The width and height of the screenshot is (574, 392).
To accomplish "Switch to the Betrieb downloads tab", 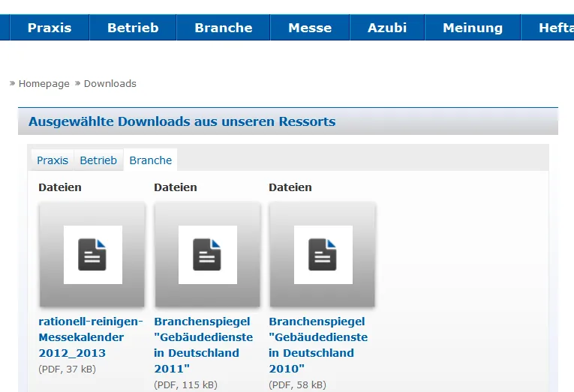I will (98, 160).
